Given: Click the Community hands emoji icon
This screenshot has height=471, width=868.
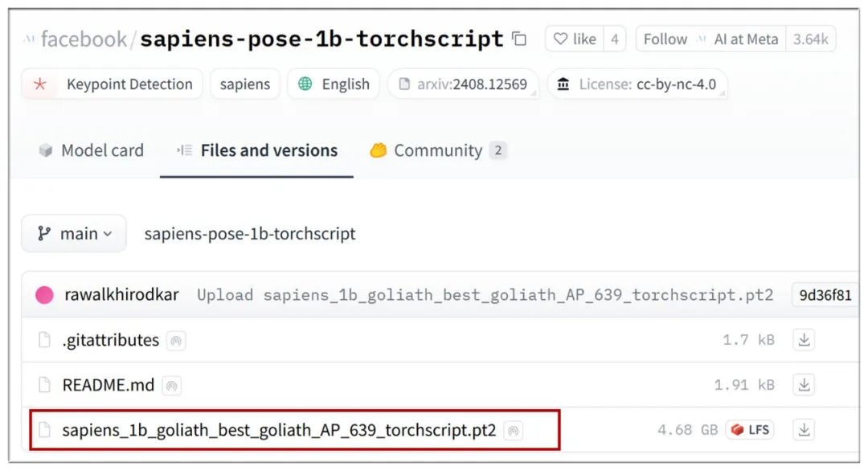Looking at the screenshot, I should click(x=378, y=150).
